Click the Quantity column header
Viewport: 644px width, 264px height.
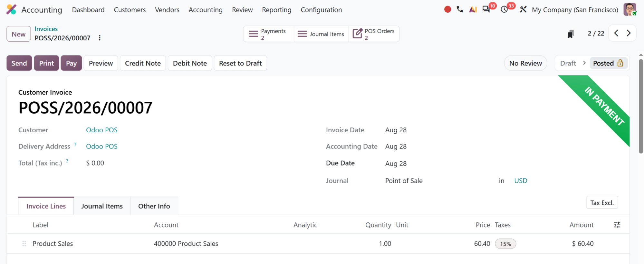point(378,225)
